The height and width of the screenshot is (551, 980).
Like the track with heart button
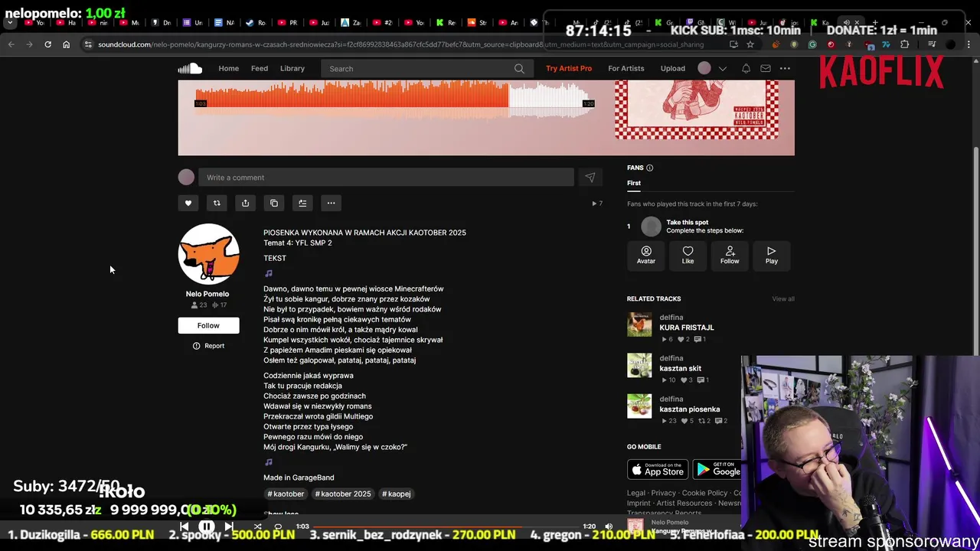(x=188, y=203)
